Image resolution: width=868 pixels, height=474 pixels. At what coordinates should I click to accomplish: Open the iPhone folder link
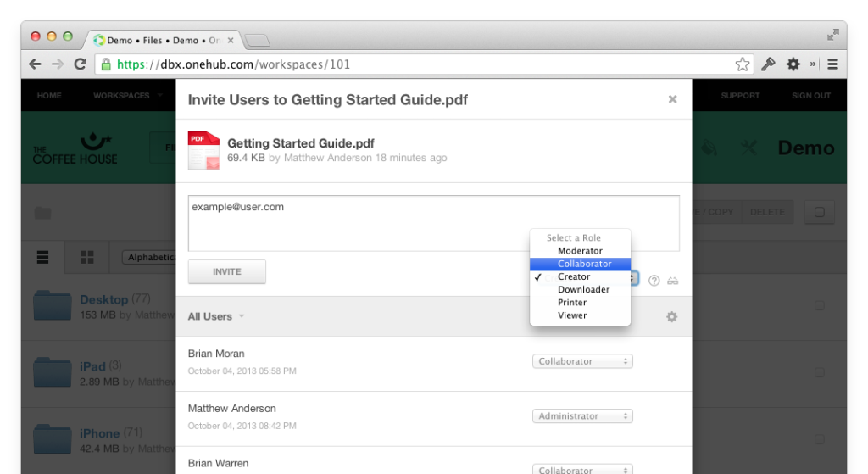tap(100, 433)
